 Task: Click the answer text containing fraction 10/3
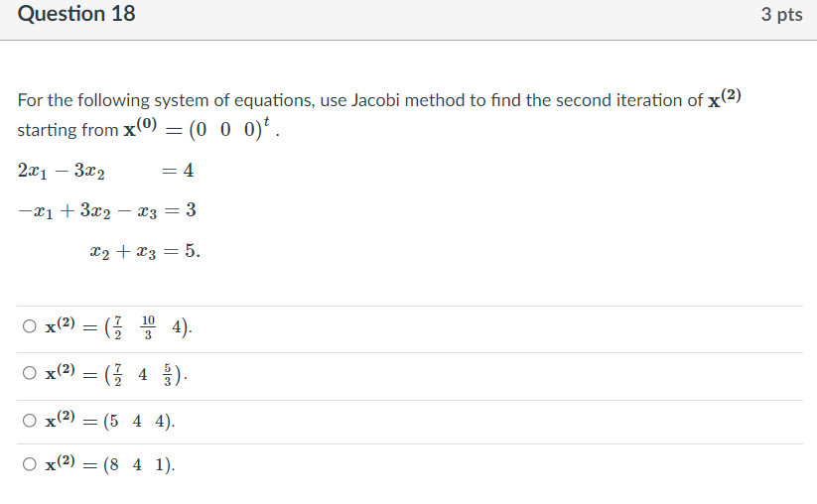[119, 327]
